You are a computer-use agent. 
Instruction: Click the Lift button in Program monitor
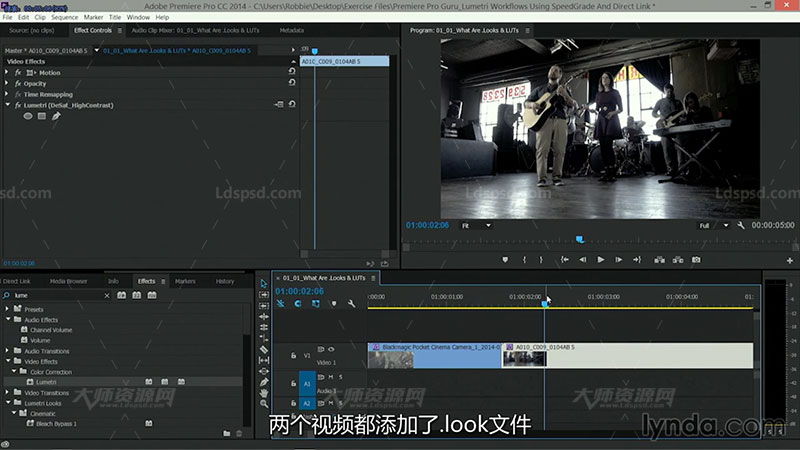click(659, 260)
